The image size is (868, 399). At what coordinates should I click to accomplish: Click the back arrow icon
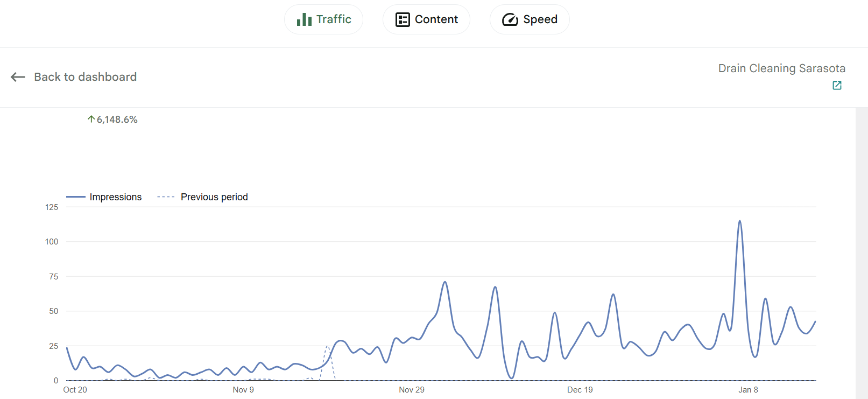tap(18, 77)
